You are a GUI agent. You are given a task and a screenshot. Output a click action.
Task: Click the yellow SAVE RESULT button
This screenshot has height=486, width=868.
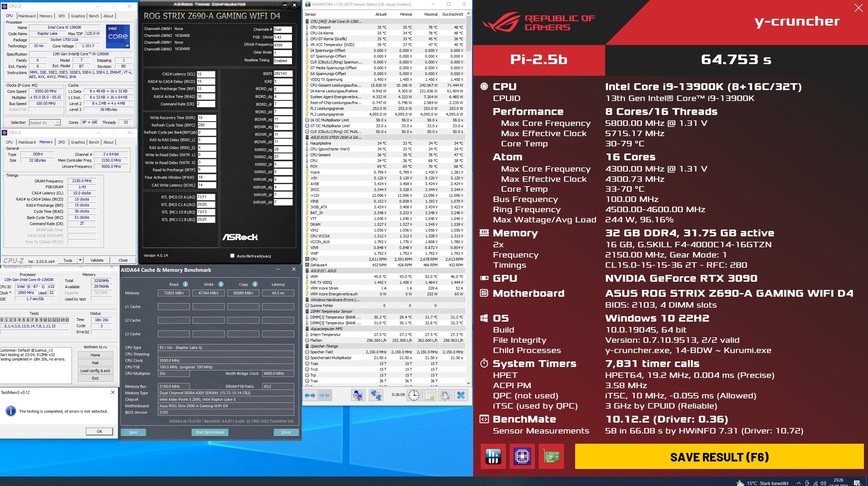coord(719,457)
